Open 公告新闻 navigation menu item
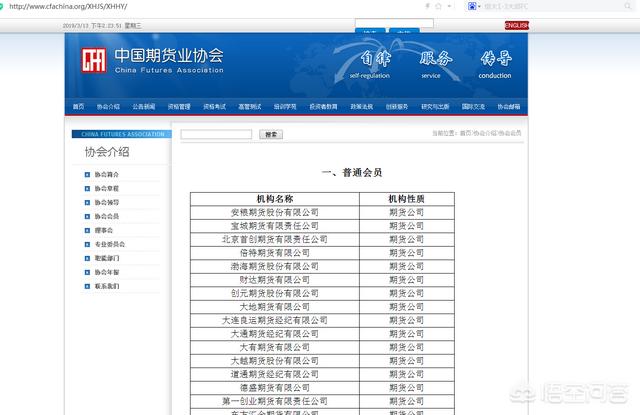 click(144, 107)
